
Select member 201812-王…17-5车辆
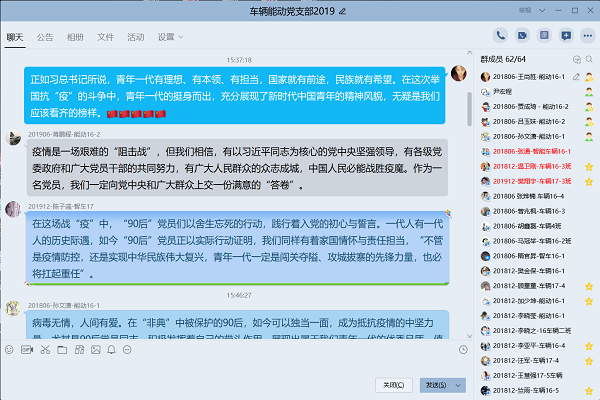tap(536, 376)
